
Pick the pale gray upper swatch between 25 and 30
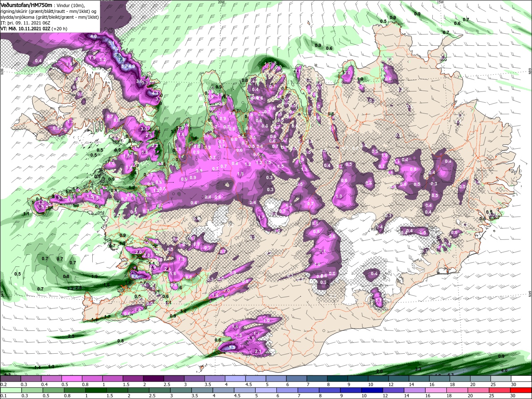[x=501, y=379]
